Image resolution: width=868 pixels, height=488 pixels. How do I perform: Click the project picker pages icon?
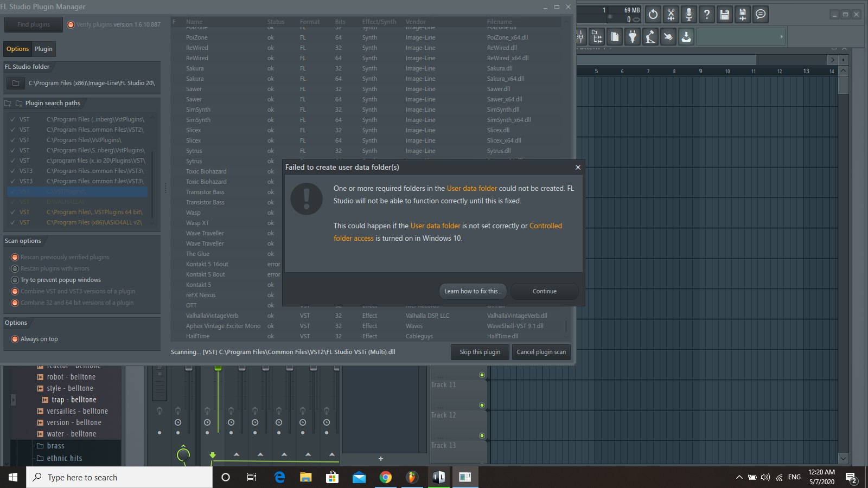615,37
